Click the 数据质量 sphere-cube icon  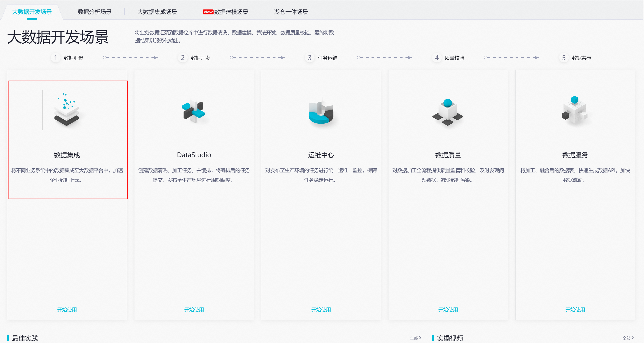(448, 112)
